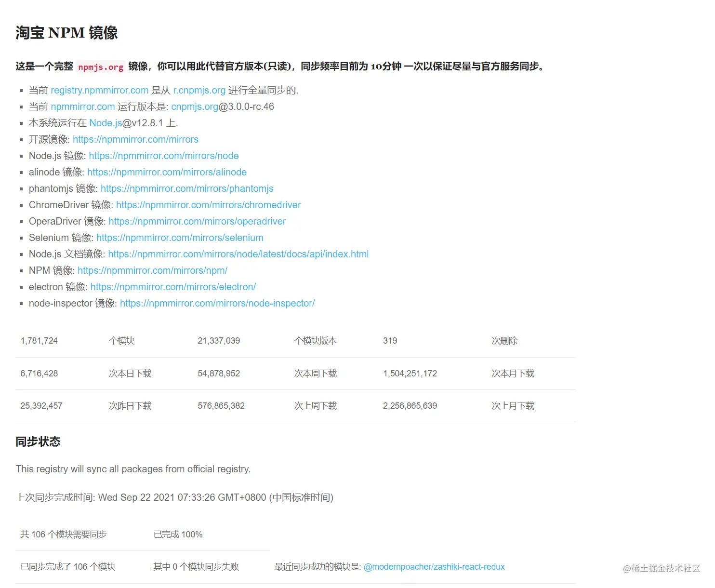Click the 次昨日下载 label
Image resolution: width=715 pixels, height=588 pixels.
coord(130,406)
